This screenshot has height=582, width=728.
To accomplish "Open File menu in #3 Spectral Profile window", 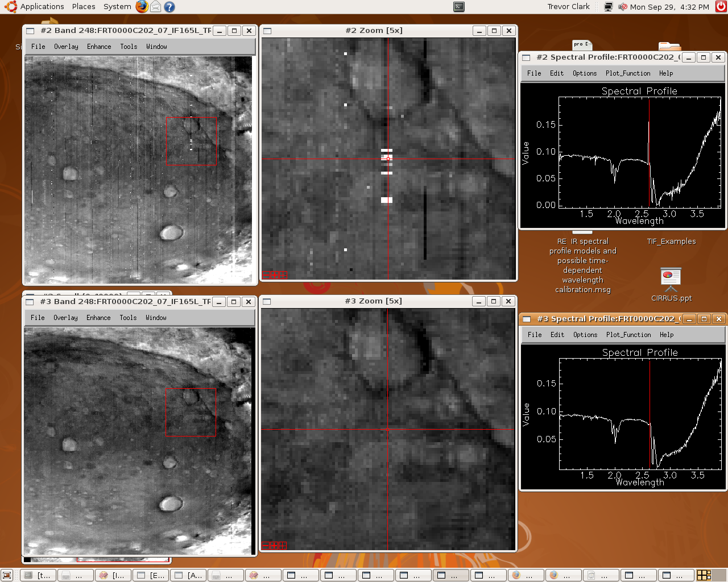I will tap(535, 335).
